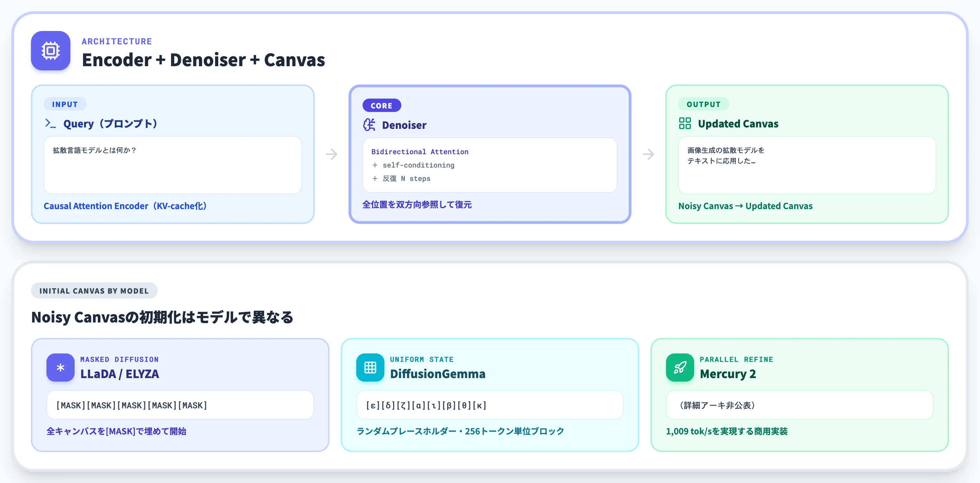Click the Updated Canvas title

[738, 123]
